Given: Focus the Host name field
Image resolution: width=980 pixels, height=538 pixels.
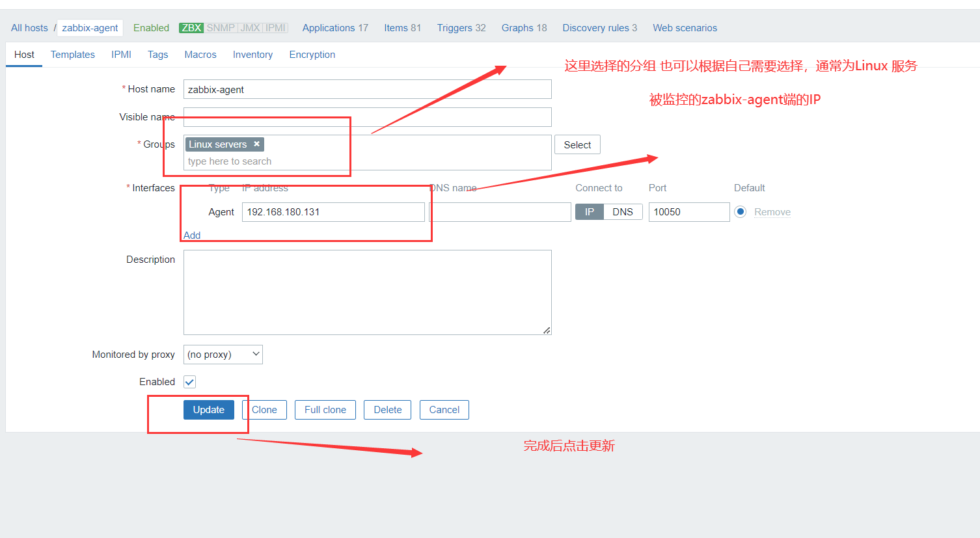Looking at the screenshot, I should tap(368, 89).
